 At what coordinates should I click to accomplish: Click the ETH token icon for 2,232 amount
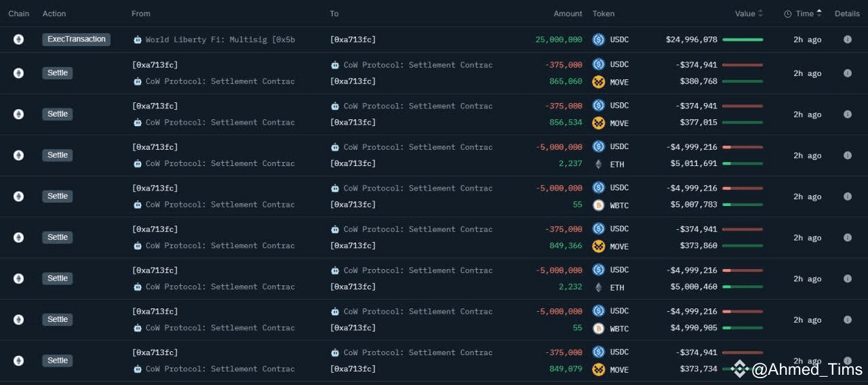(x=598, y=287)
